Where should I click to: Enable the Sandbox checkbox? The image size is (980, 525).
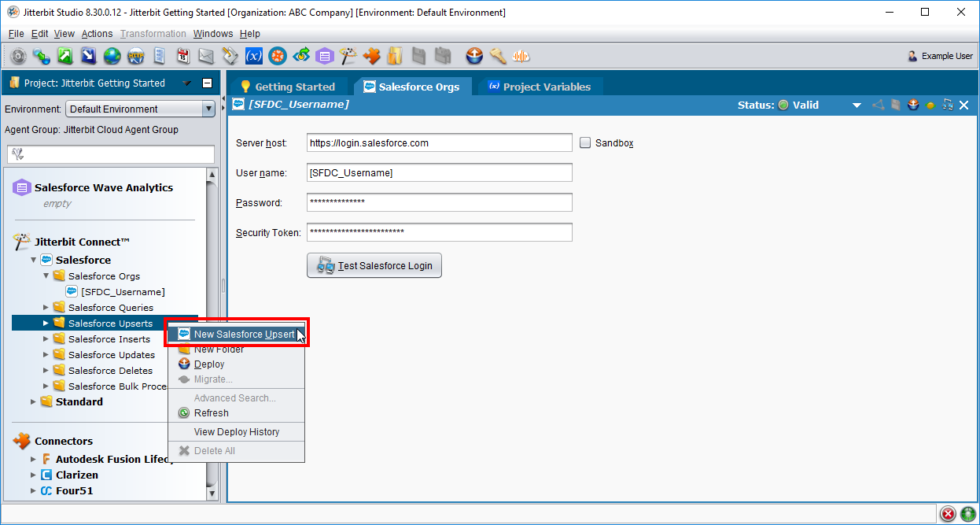[585, 142]
